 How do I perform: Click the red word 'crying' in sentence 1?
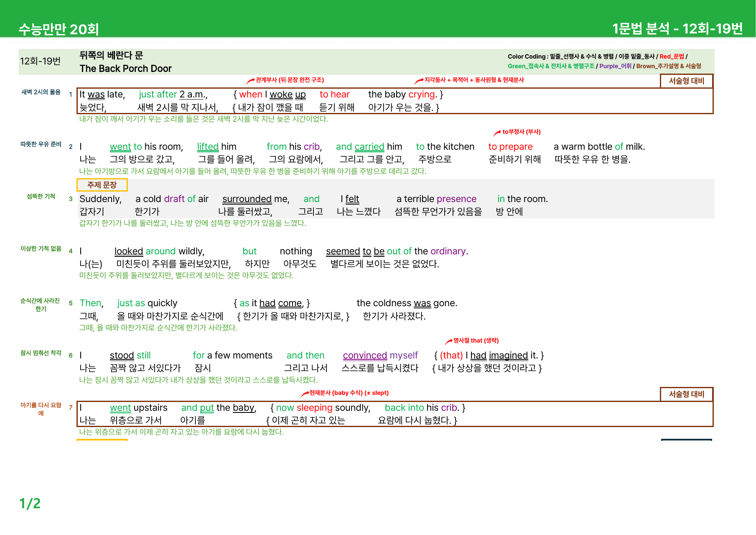pyautogui.click(x=422, y=95)
